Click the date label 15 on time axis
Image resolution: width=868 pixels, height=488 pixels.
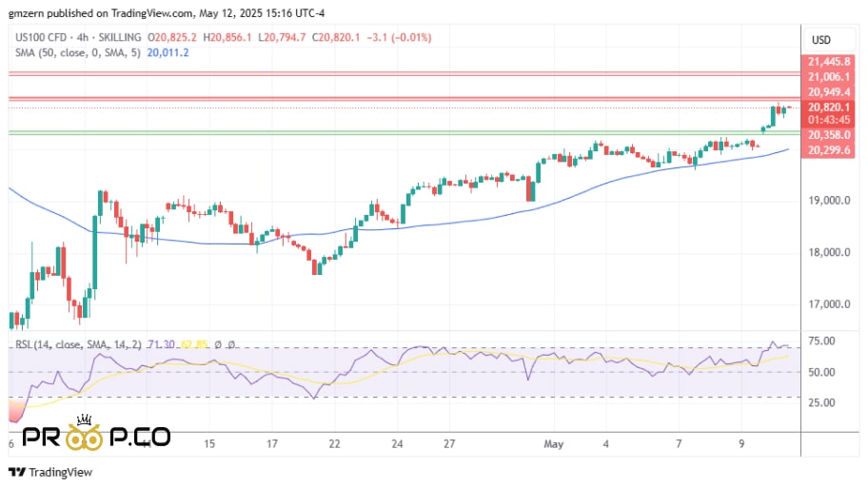tap(208, 443)
